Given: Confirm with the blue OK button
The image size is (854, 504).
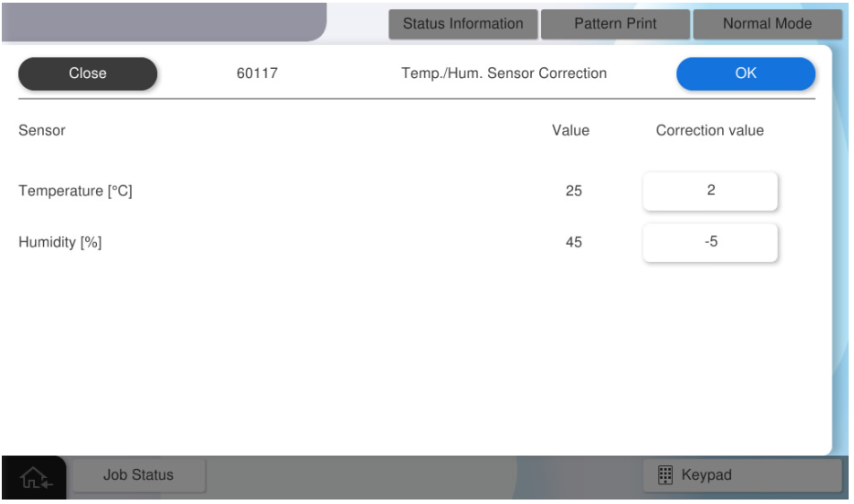Looking at the screenshot, I should click(745, 74).
